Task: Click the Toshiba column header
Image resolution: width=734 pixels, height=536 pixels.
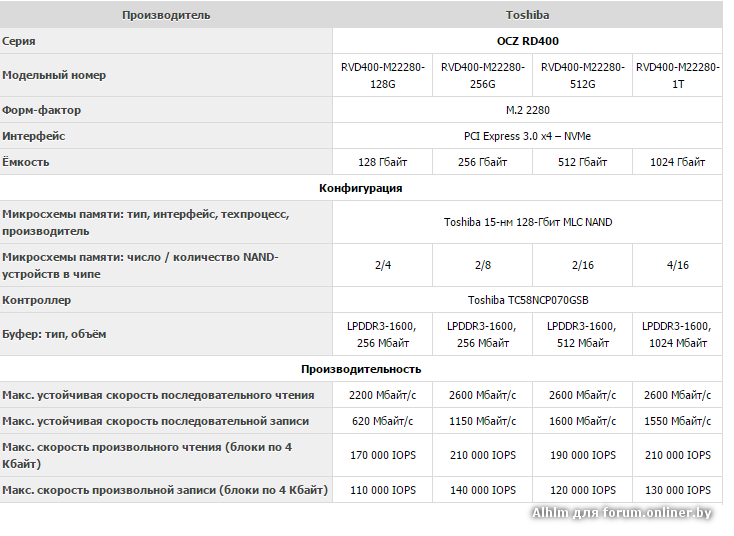Action: coord(527,15)
